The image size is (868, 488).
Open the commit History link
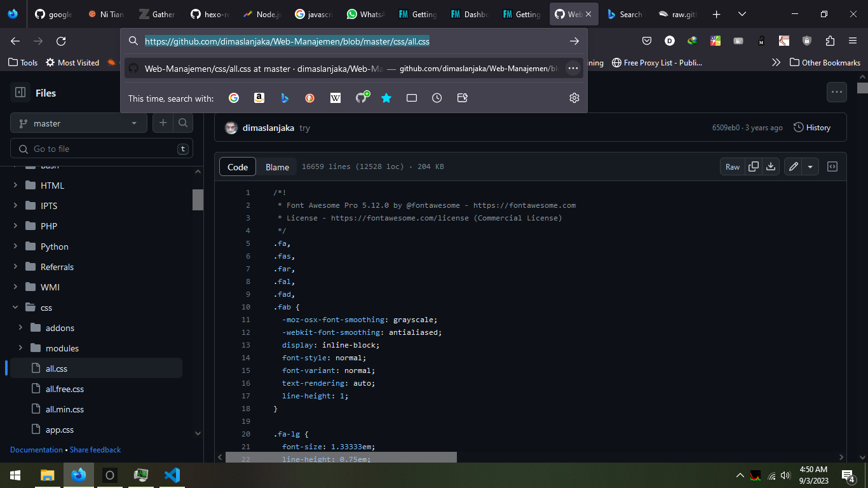pos(812,128)
